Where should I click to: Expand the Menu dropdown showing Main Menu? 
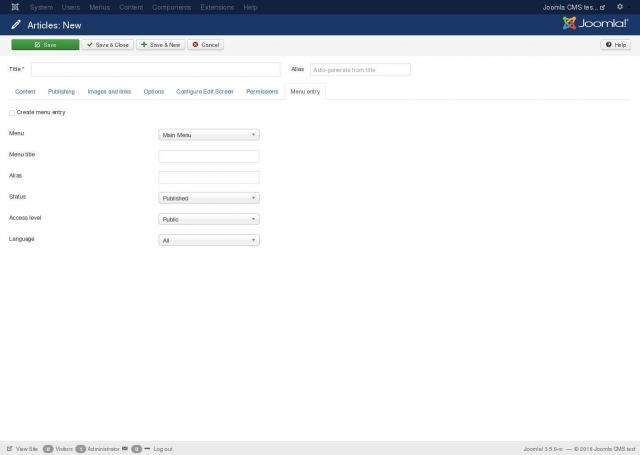point(209,134)
